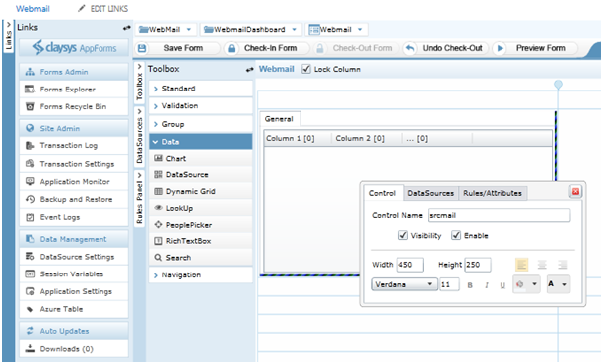This screenshot has width=603, height=364.
Task: Click the Preview Form play icon
Action: pyautogui.click(x=500, y=48)
